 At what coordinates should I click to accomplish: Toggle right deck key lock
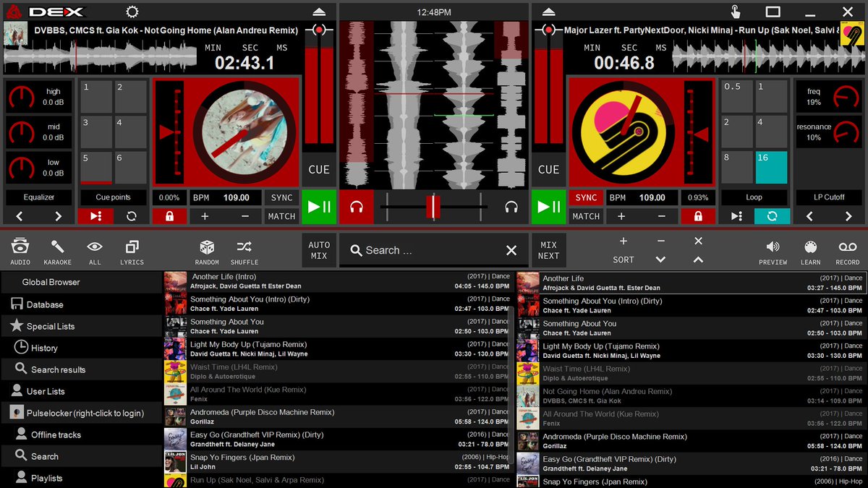pos(698,216)
